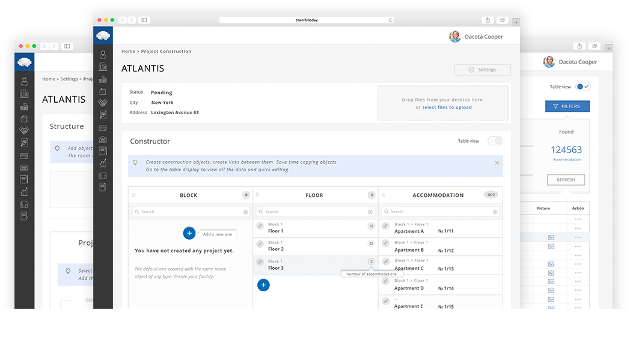Click the ACCOMMODATION column drag handle
Viewport: 630px width, 364px height.
pyautogui.click(x=384, y=195)
